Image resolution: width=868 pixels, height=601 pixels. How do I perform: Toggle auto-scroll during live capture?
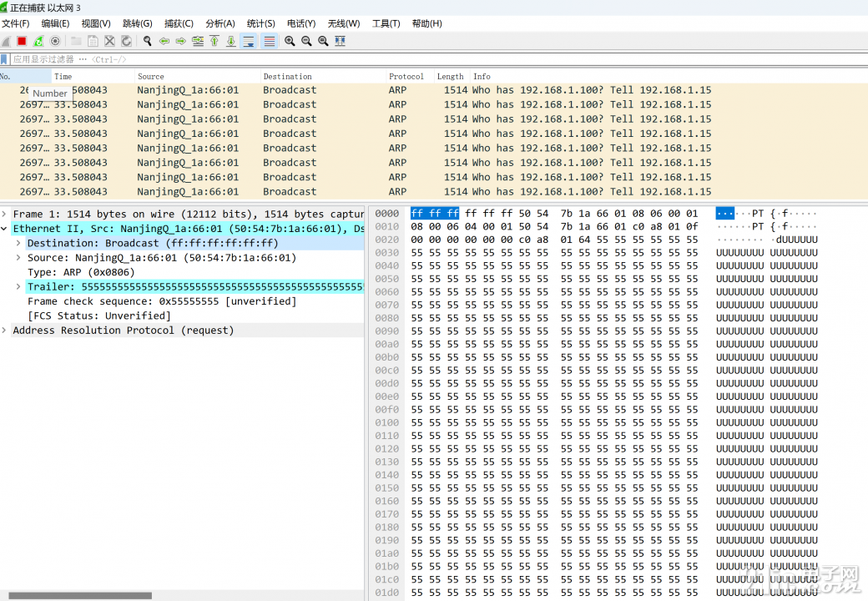249,41
